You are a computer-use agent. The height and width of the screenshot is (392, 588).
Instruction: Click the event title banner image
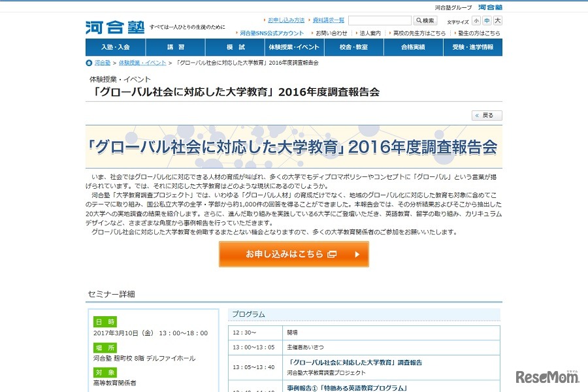pos(294,146)
